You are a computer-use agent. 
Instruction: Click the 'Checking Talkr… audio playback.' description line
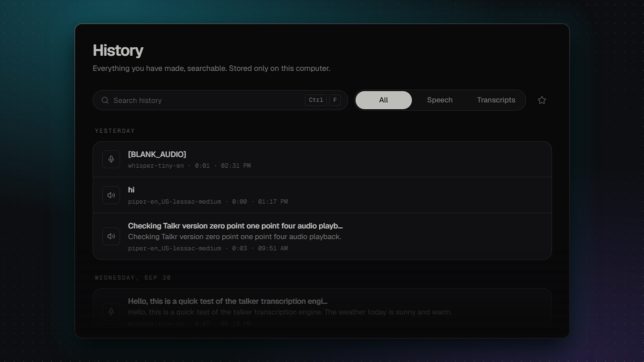(x=234, y=237)
